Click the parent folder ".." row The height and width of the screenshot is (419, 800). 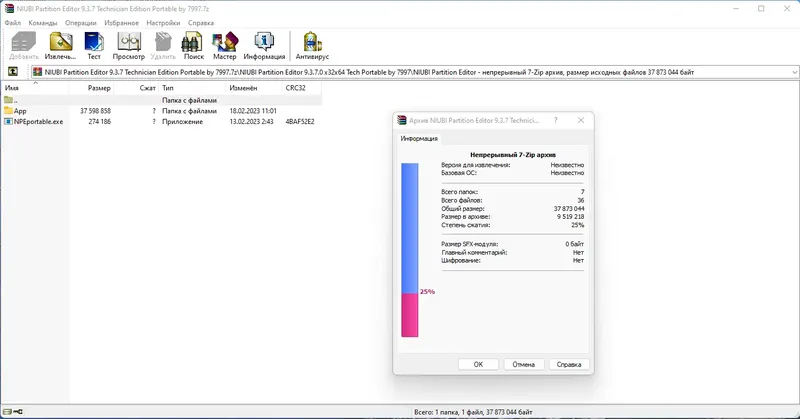click(x=162, y=100)
